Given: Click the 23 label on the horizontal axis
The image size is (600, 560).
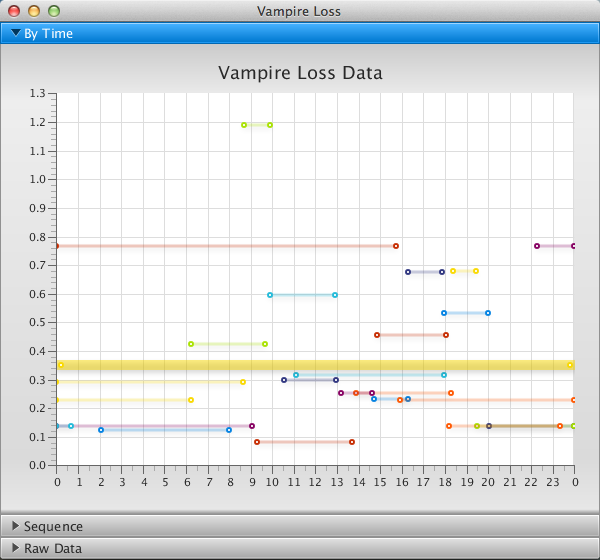Looking at the screenshot, I should pyautogui.click(x=553, y=482).
